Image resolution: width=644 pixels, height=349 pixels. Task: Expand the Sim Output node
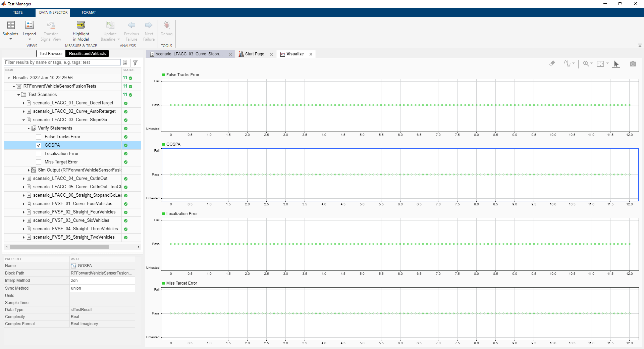coord(29,170)
